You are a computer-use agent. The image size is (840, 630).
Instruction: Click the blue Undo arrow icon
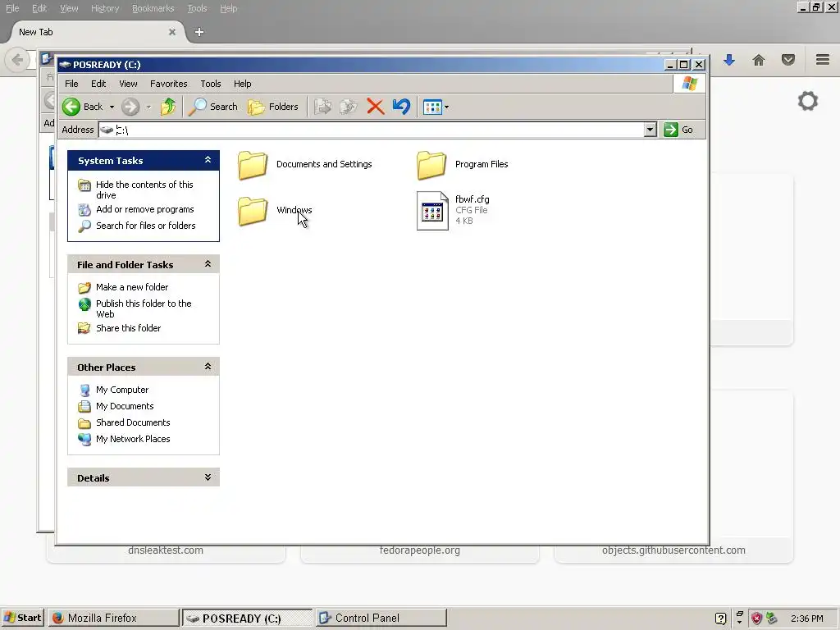pos(401,107)
